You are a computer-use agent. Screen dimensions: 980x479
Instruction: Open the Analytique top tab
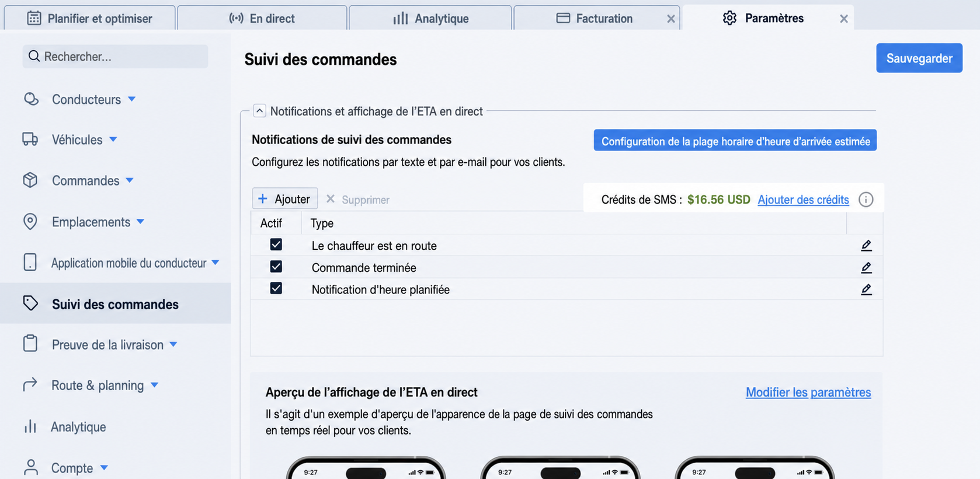(x=430, y=18)
